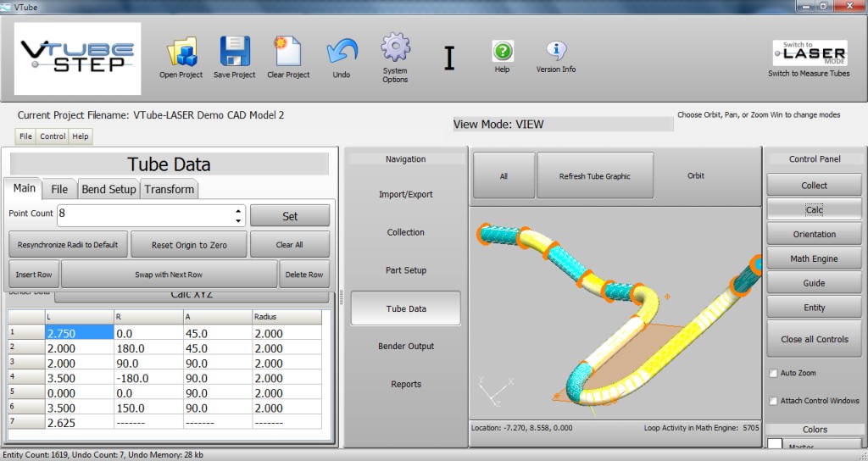Click the Save Project floppy disk icon
868x461 pixels.
[234, 52]
